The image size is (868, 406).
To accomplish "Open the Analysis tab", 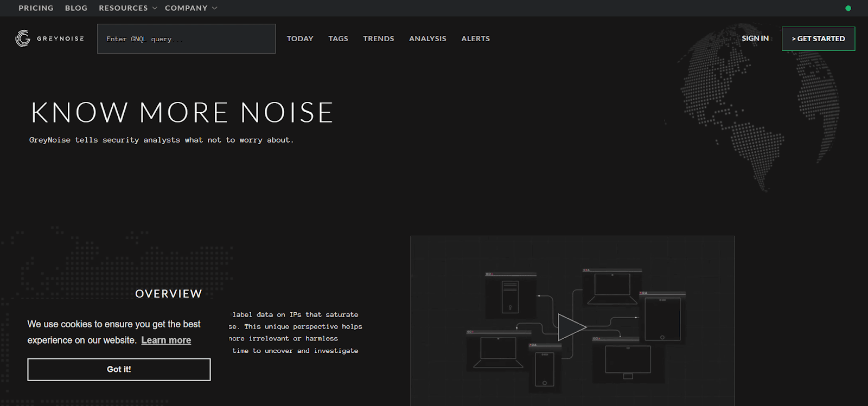I will [427, 38].
